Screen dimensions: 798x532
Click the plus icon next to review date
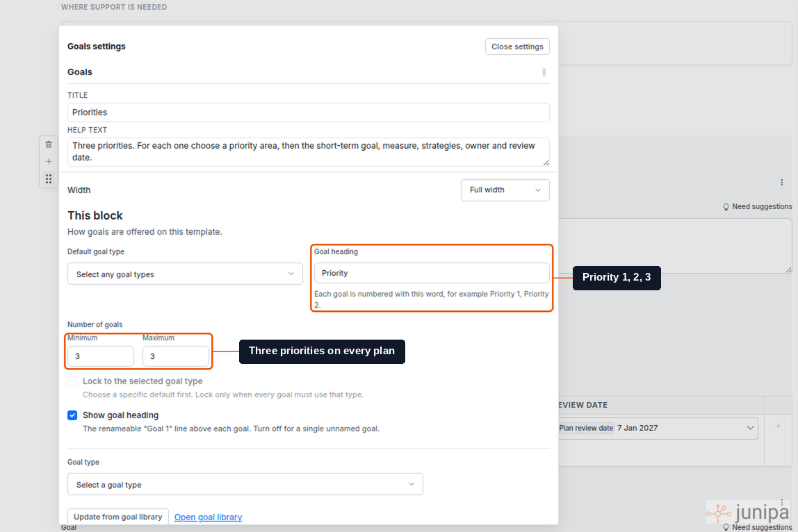tap(778, 426)
